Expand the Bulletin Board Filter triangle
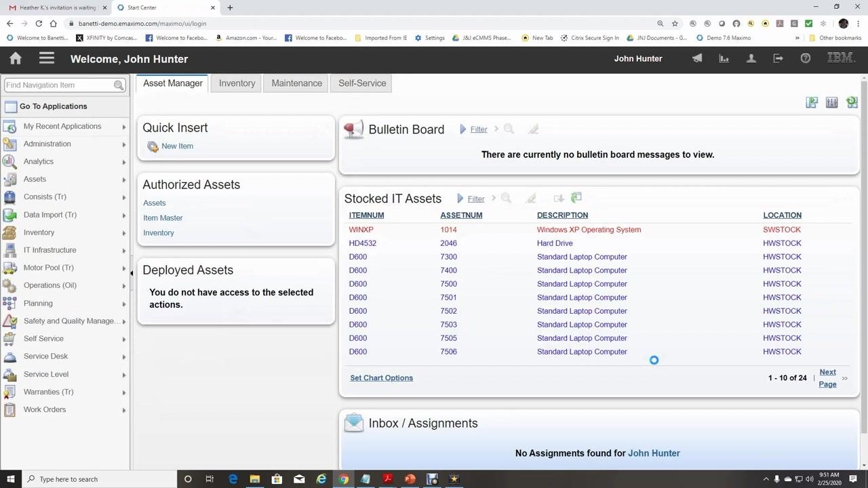 [x=463, y=129]
